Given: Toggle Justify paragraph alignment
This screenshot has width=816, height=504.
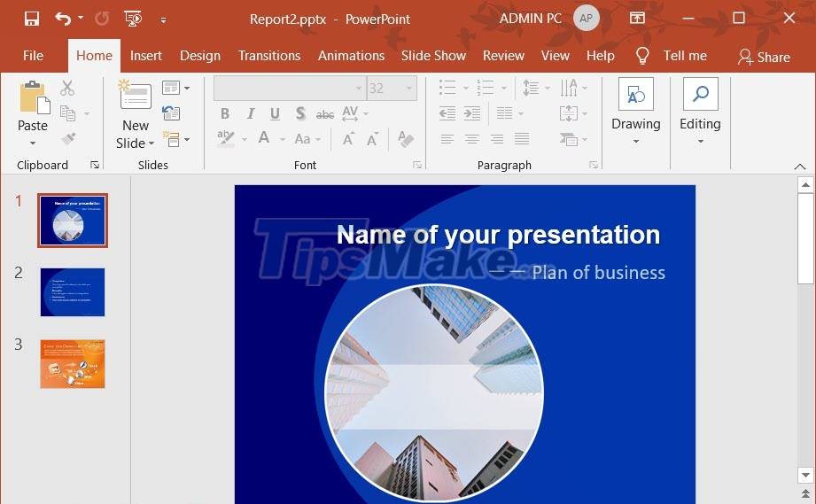Looking at the screenshot, I should [522, 139].
